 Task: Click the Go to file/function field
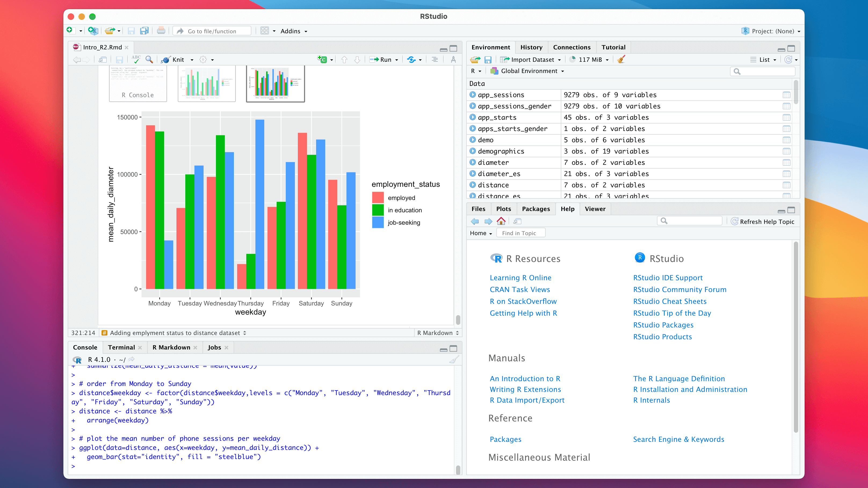pos(212,31)
